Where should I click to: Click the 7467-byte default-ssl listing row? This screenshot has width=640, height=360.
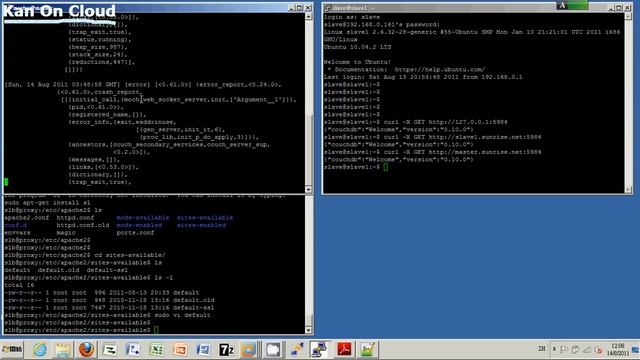pyautogui.click(x=109, y=308)
